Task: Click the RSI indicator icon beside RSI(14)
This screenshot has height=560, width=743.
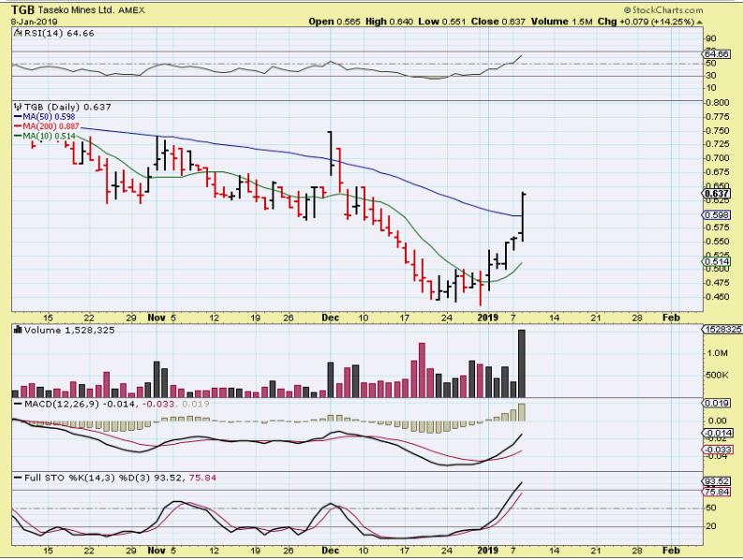Action: click(18, 33)
